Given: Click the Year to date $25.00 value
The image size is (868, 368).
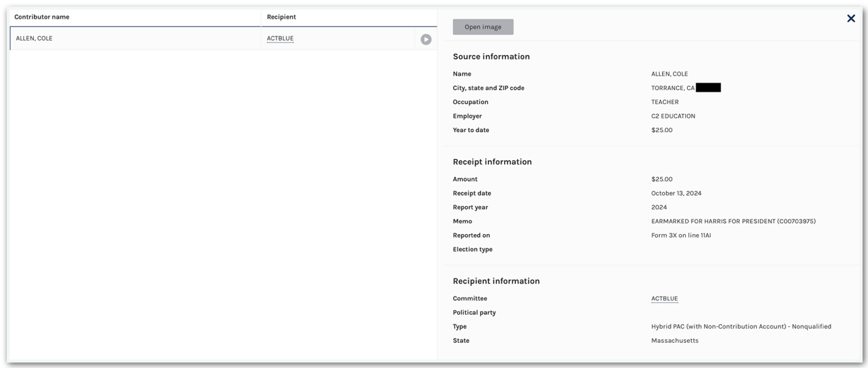Looking at the screenshot, I should (x=662, y=130).
